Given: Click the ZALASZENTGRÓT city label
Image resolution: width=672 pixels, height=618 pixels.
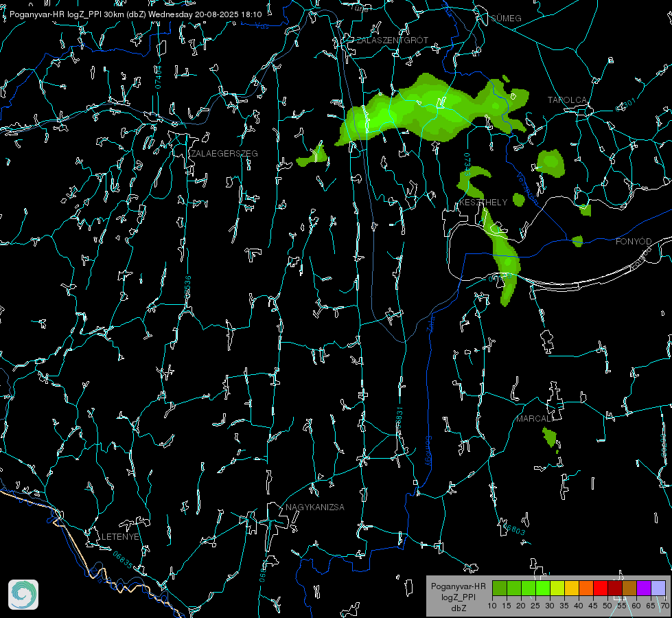Looking at the screenshot, I should (x=393, y=40).
